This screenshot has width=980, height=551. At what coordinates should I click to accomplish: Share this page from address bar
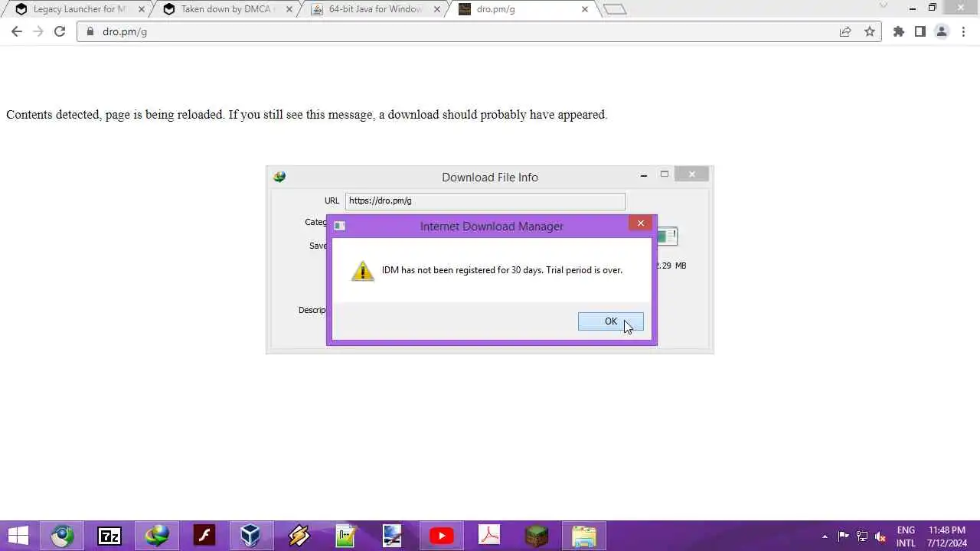coord(845,31)
